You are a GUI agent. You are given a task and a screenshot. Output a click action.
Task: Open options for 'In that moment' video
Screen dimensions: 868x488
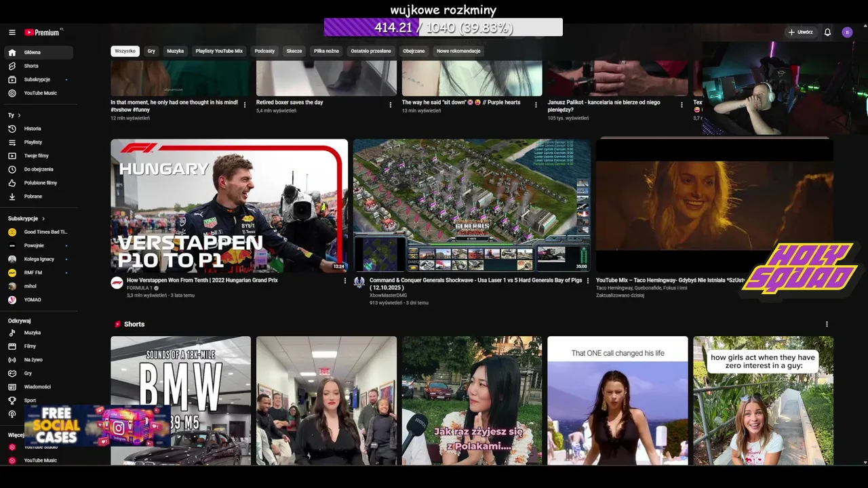tap(245, 105)
